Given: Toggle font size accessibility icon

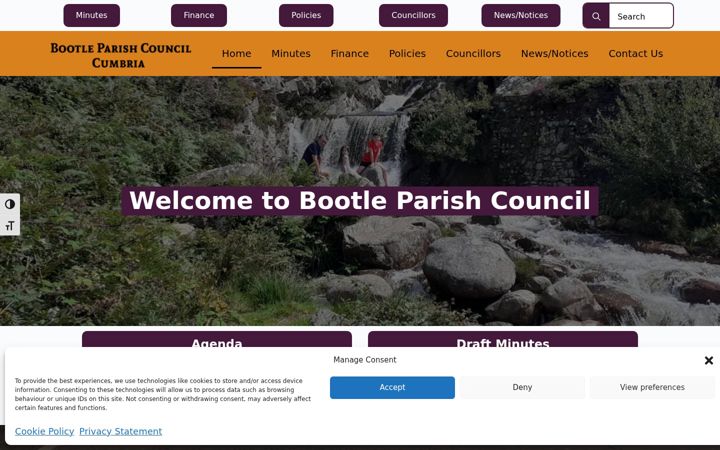Looking at the screenshot, I should (x=10, y=225).
